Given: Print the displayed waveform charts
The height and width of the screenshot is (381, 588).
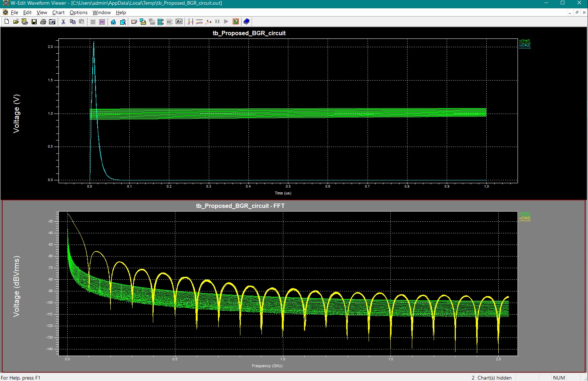Looking at the screenshot, I should pos(44,21).
